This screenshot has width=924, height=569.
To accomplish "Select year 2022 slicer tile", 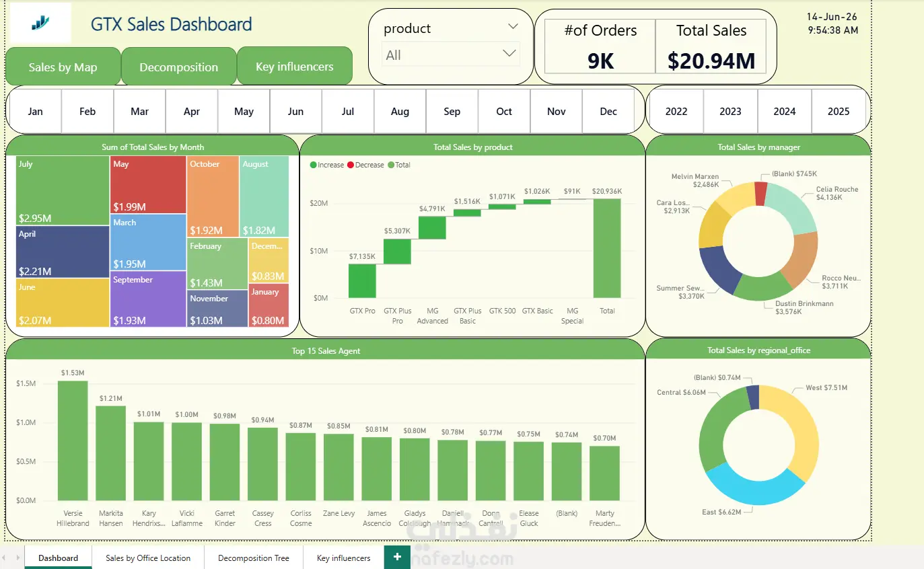I will [x=676, y=111].
